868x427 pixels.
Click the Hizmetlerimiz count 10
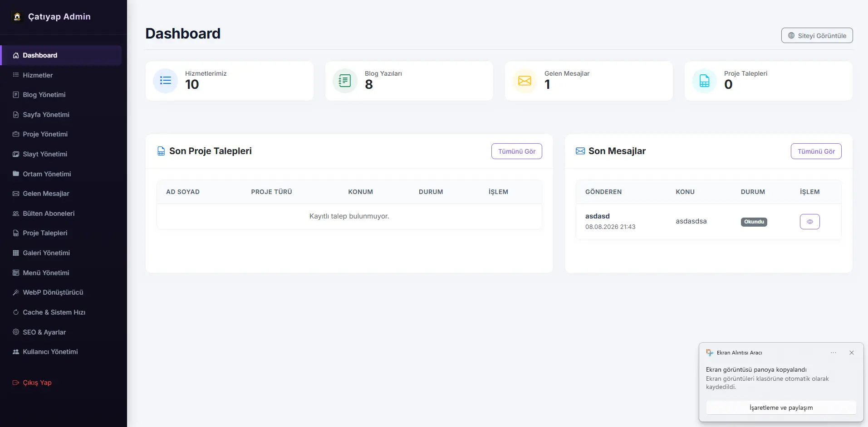[192, 85]
